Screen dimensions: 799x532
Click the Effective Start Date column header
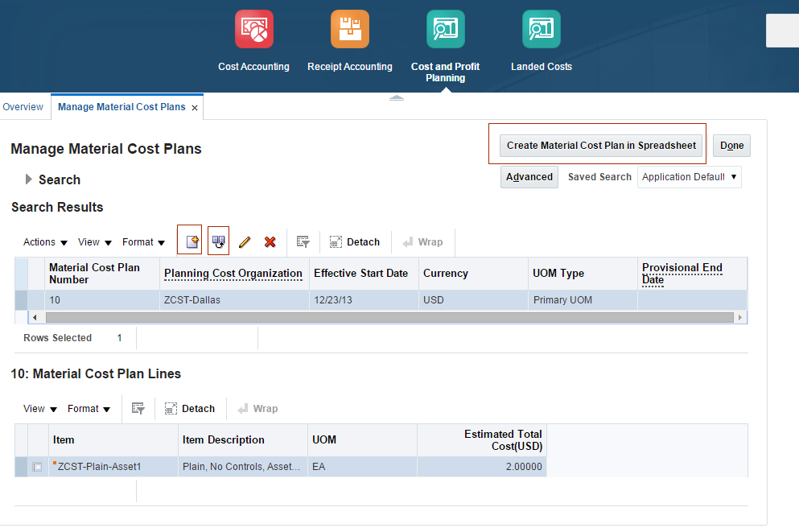click(364, 274)
